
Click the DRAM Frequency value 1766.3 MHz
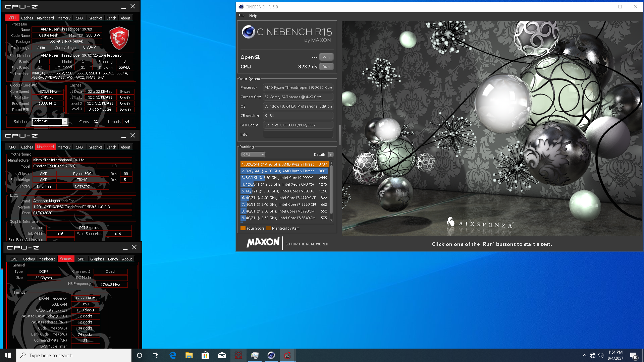(85, 298)
